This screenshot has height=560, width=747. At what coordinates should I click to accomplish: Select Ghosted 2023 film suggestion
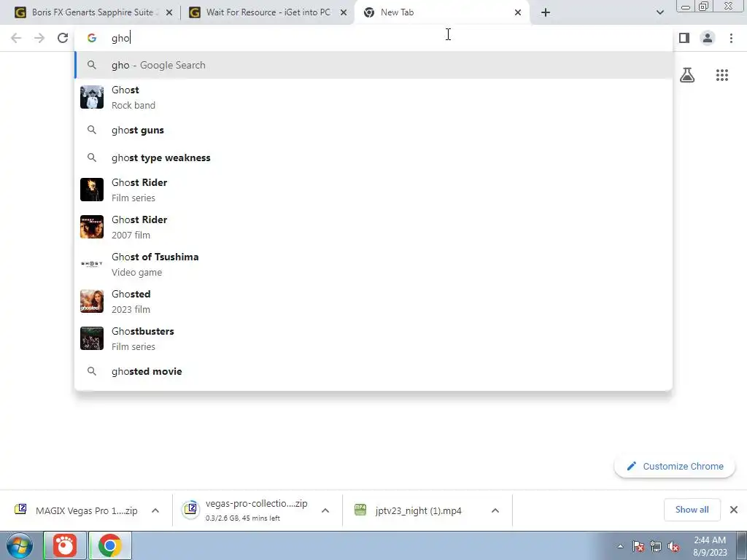[x=373, y=301]
